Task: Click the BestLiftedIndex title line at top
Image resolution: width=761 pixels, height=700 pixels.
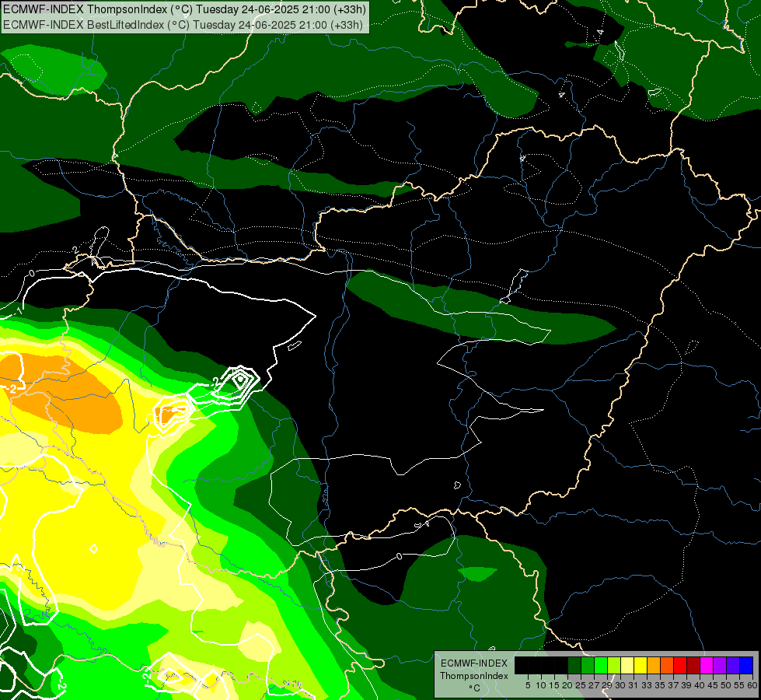Action: pyautogui.click(x=183, y=24)
